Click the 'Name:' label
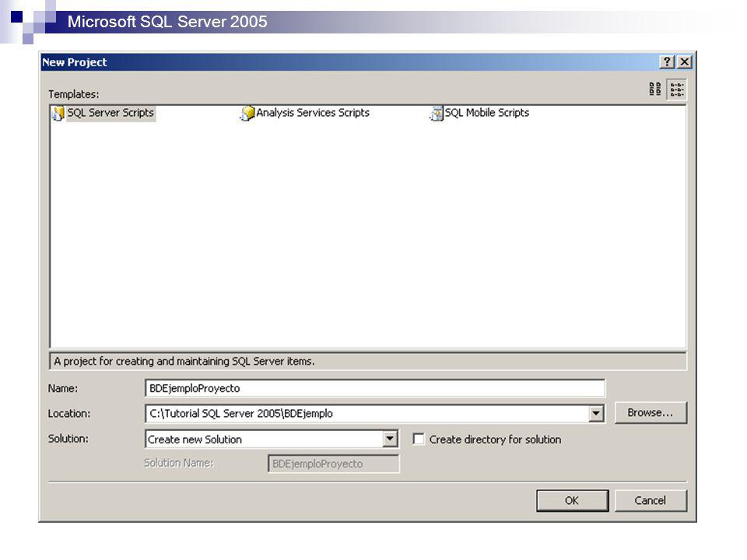The width and height of the screenshot is (747, 560). pos(62,388)
